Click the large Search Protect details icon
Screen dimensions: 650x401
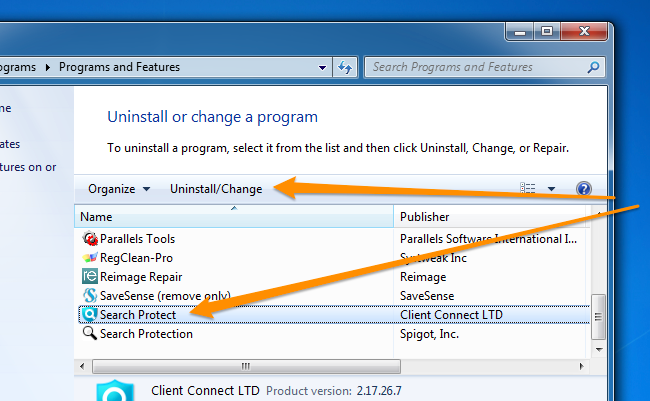(115, 390)
